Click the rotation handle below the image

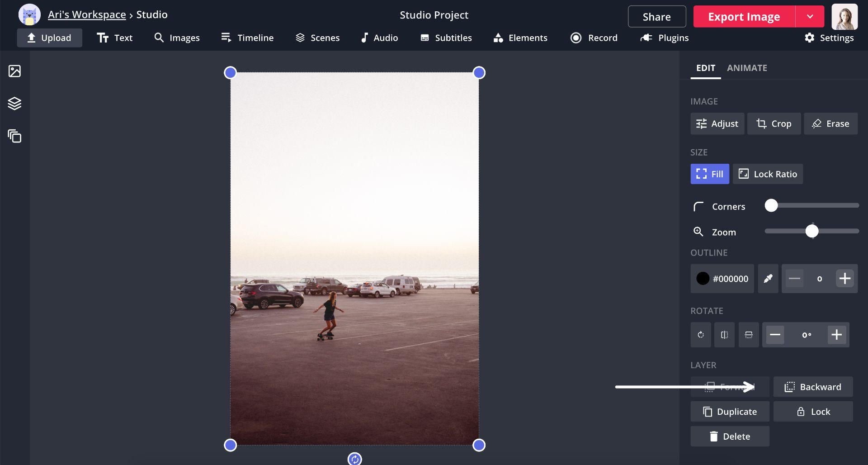pyautogui.click(x=354, y=459)
